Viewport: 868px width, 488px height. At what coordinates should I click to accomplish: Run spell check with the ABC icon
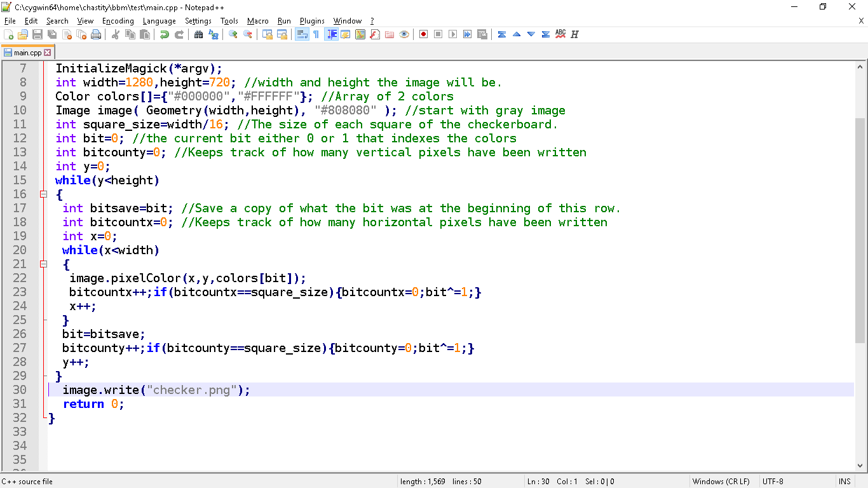coord(559,34)
